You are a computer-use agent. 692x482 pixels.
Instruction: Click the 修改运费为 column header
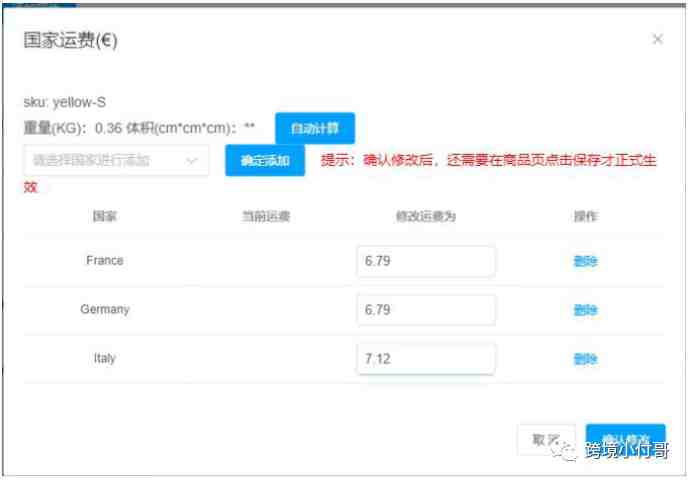tap(426, 216)
